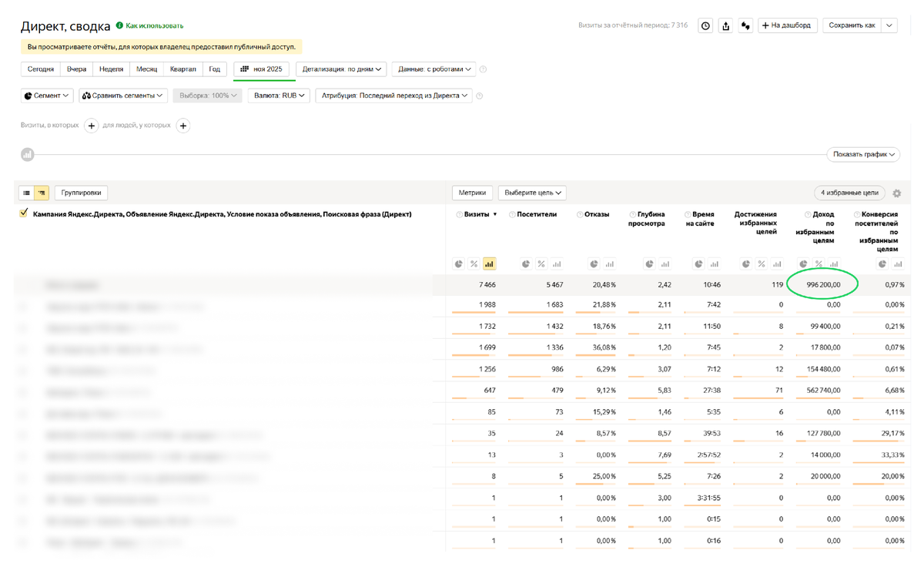Toggle the grouping header checkbox

point(24,213)
